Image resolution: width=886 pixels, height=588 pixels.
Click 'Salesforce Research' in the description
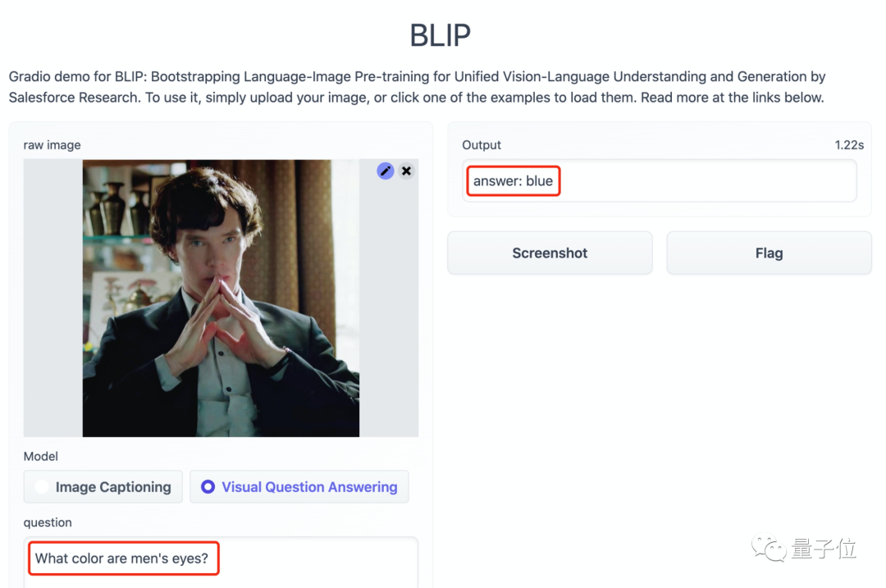click(x=74, y=98)
